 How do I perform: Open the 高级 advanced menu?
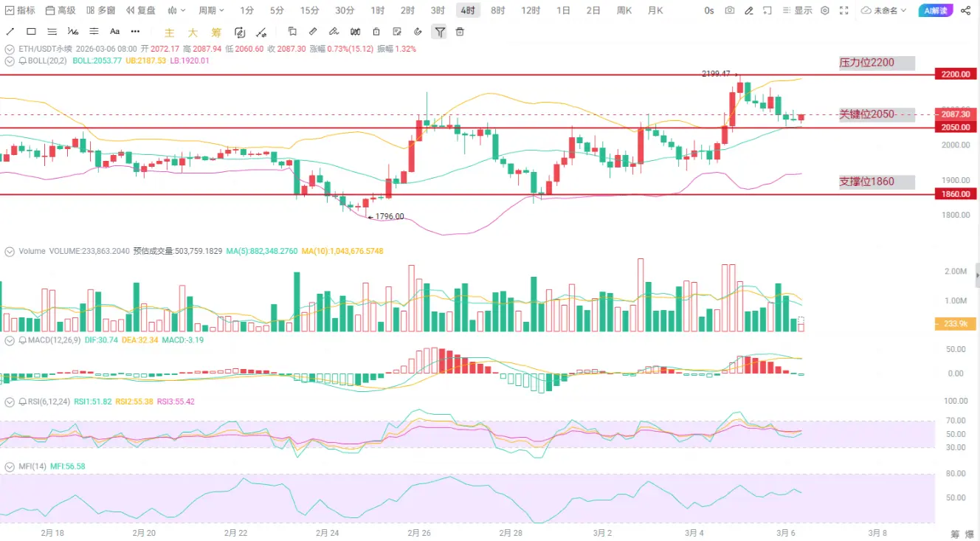click(61, 10)
